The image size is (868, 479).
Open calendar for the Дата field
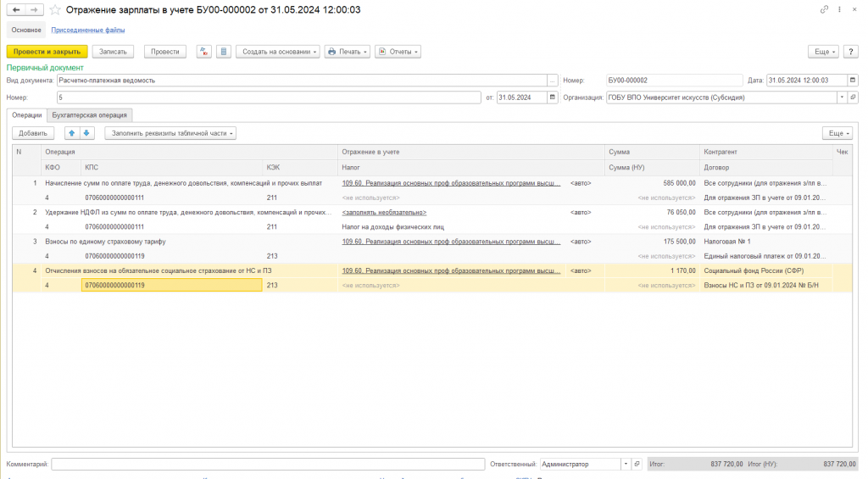pos(853,81)
